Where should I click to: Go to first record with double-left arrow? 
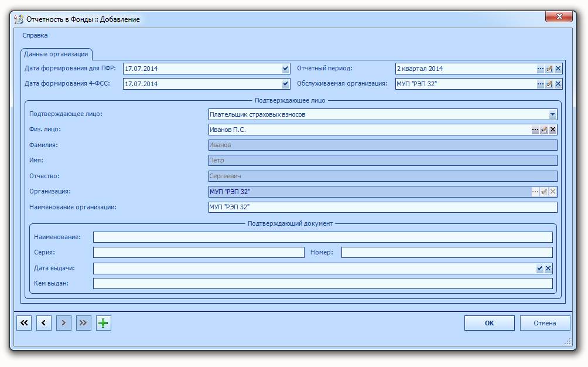coord(24,323)
